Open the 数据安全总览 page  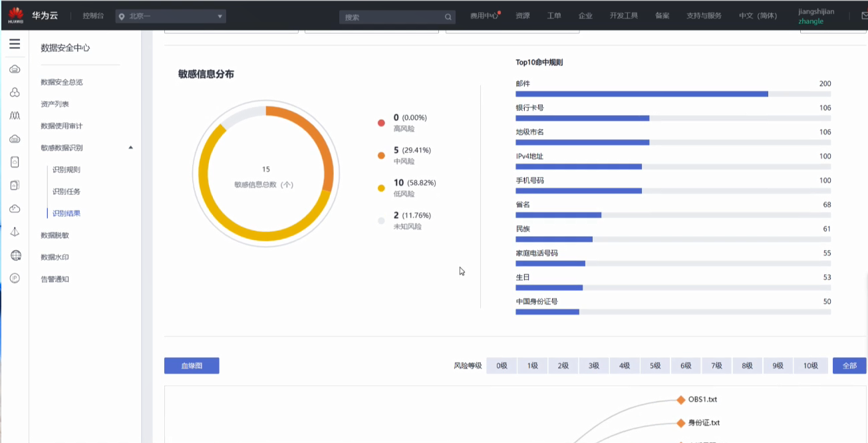point(62,82)
